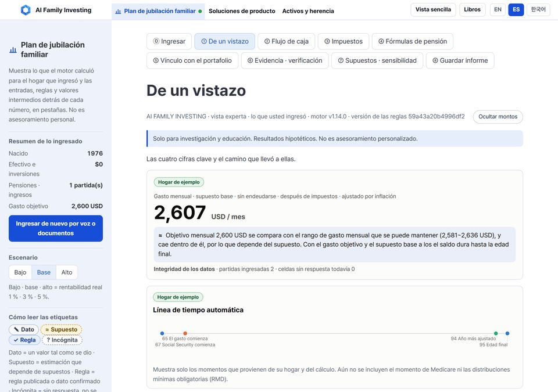Click Ingresar de nuevo por voz o documentos
Screen dimensions: 558x392
pyautogui.click(x=56, y=228)
